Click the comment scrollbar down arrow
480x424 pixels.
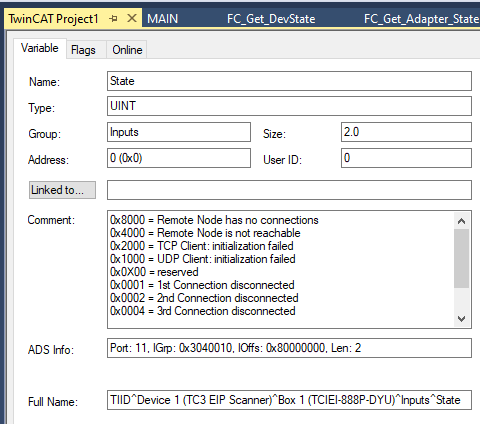[461, 319]
